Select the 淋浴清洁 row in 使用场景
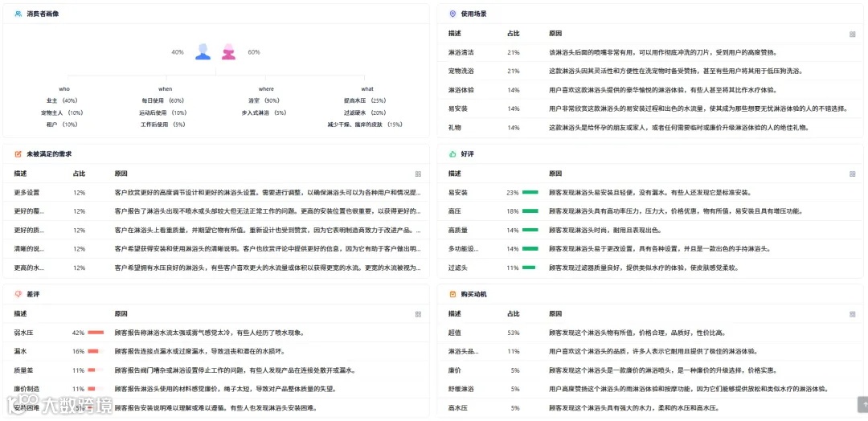This screenshot has width=868, height=421. pyautogui.click(x=650, y=52)
